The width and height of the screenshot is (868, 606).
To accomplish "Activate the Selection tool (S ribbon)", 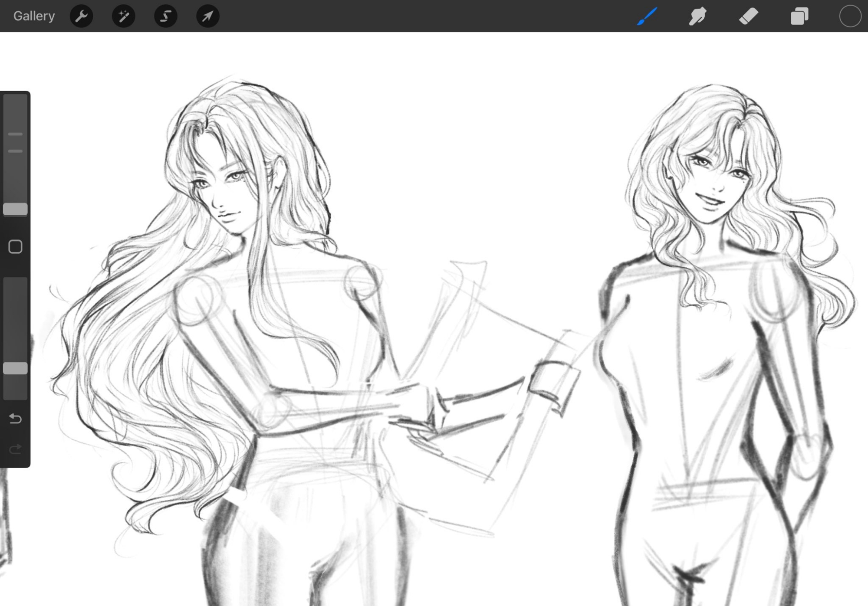I will (165, 16).
